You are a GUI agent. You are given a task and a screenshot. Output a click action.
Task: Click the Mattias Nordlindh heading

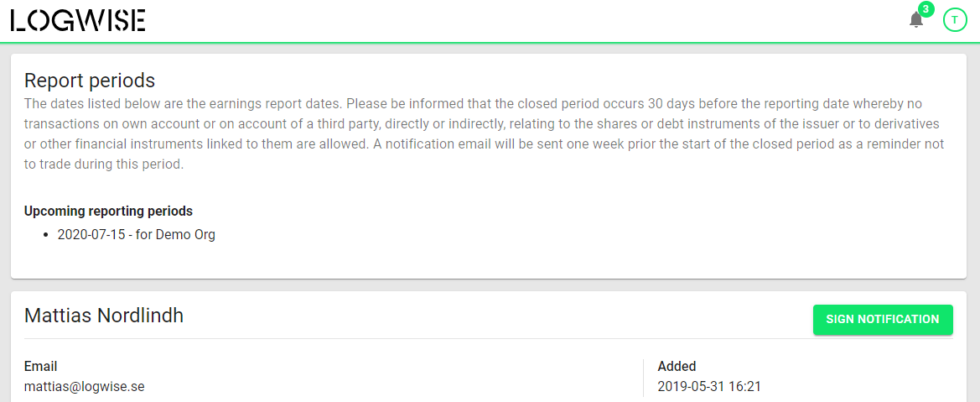pos(104,316)
